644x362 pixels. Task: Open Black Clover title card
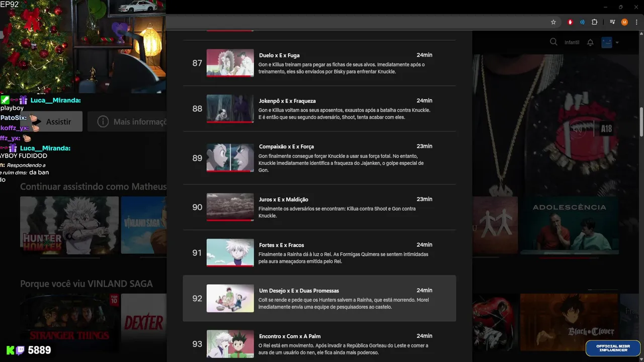(x=569, y=322)
